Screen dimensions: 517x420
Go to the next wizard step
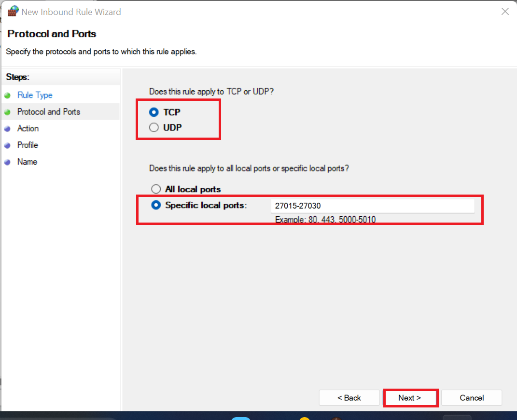pyautogui.click(x=410, y=398)
